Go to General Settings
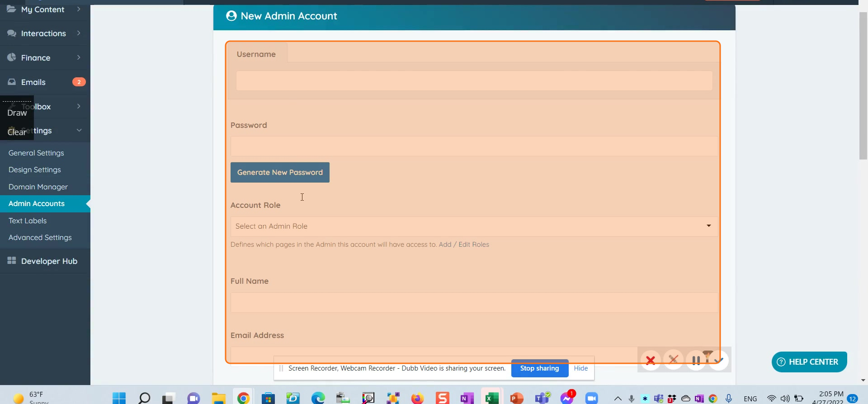This screenshot has width=868, height=404. click(36, 153)
